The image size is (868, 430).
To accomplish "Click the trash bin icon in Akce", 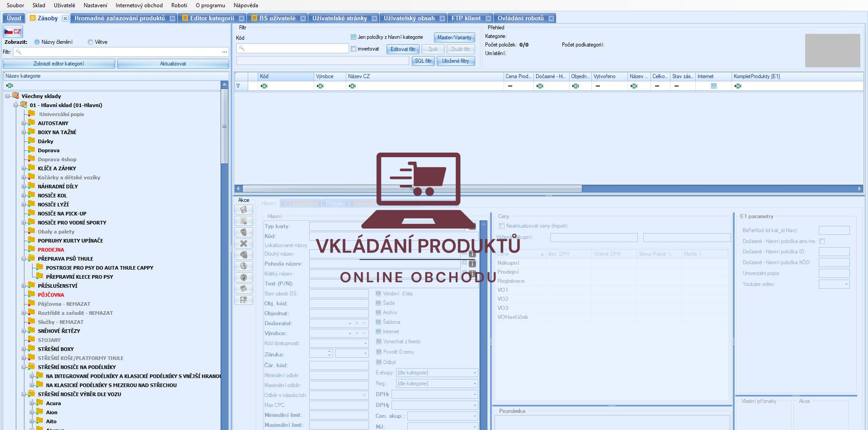I will click(244, 232).
